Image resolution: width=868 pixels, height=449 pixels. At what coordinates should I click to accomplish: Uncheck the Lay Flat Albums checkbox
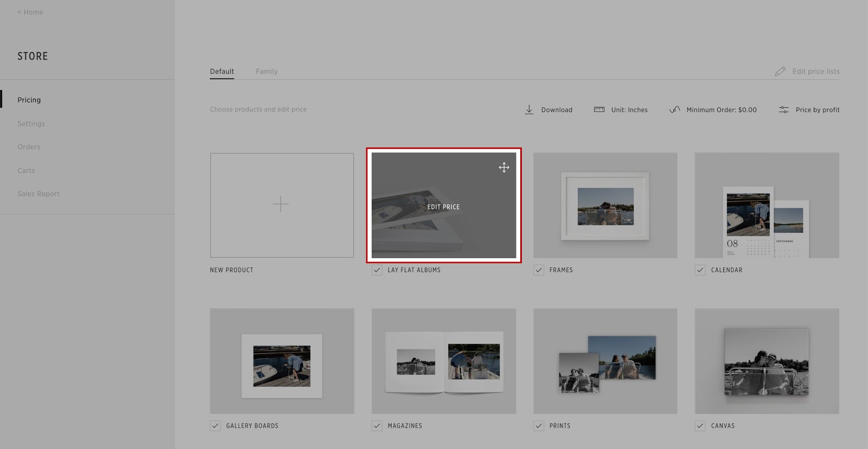(x=377, y=270)
